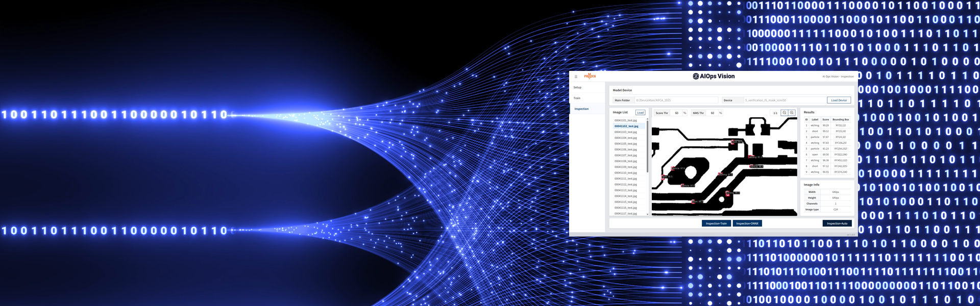This screenshot has width=980, height=306.
Task: Click Load button beside Image List
Action: click(640, 113)
